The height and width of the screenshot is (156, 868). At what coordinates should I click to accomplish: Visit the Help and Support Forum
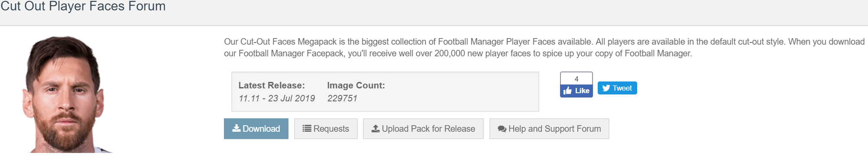[549, 129]
